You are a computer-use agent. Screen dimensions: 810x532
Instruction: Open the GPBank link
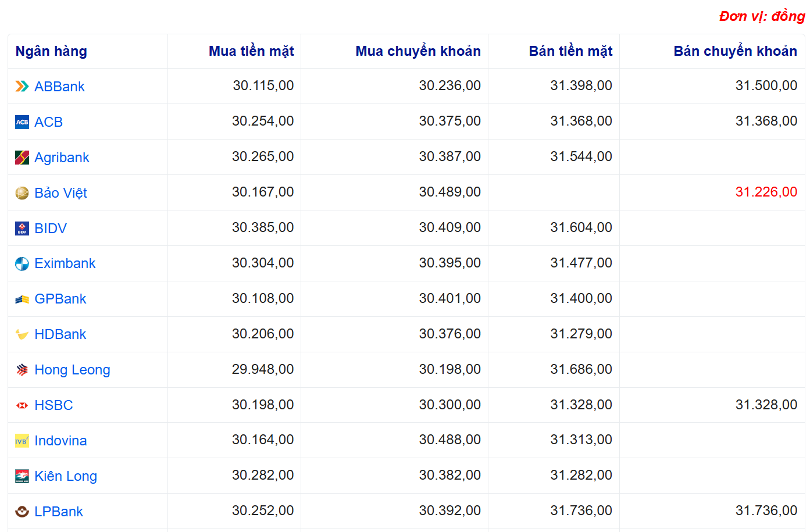click(x=60, y=299)
